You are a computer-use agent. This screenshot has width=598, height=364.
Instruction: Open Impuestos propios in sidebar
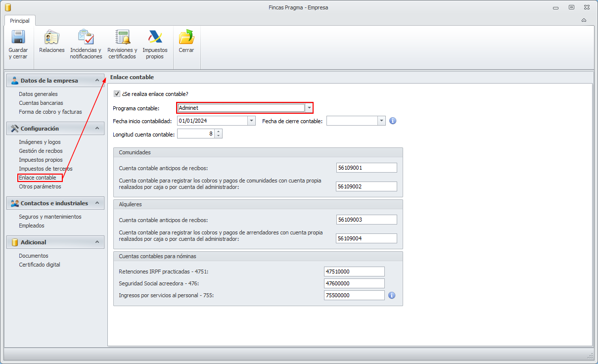tap(41, 160)
